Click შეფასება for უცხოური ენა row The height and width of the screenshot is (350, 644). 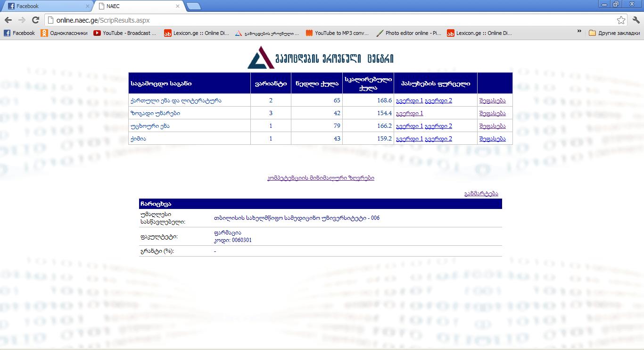[492, 126]
